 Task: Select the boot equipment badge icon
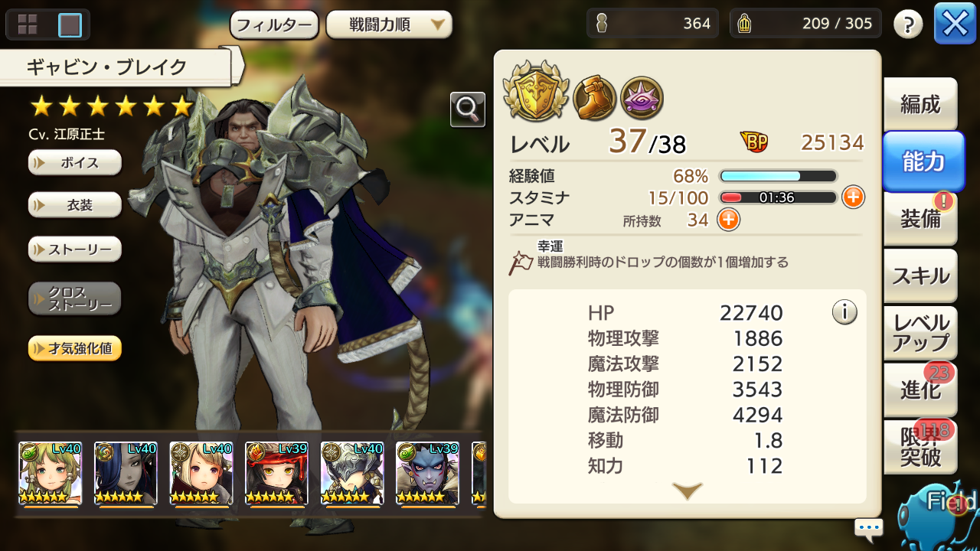(x=593, y=98)
